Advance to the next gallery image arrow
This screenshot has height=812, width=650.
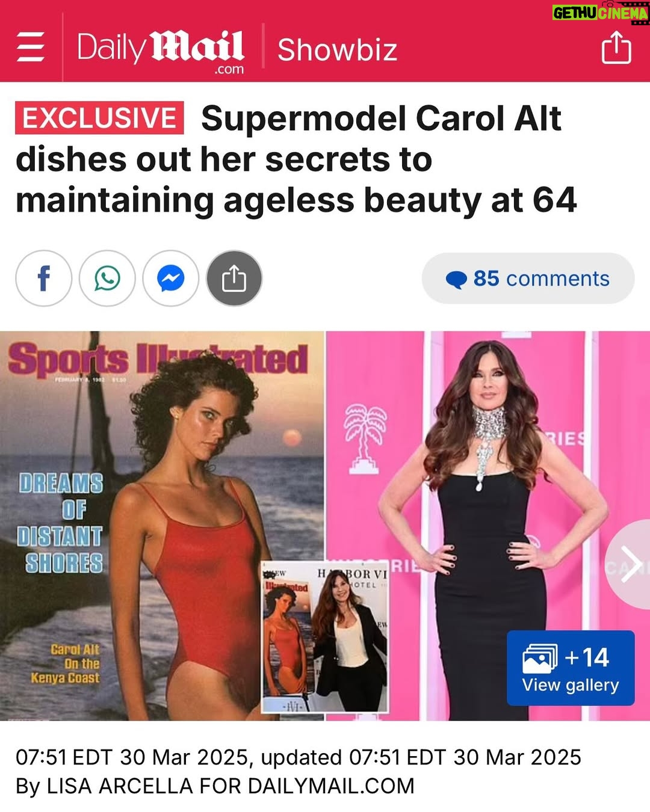click(x=629, y=565)
